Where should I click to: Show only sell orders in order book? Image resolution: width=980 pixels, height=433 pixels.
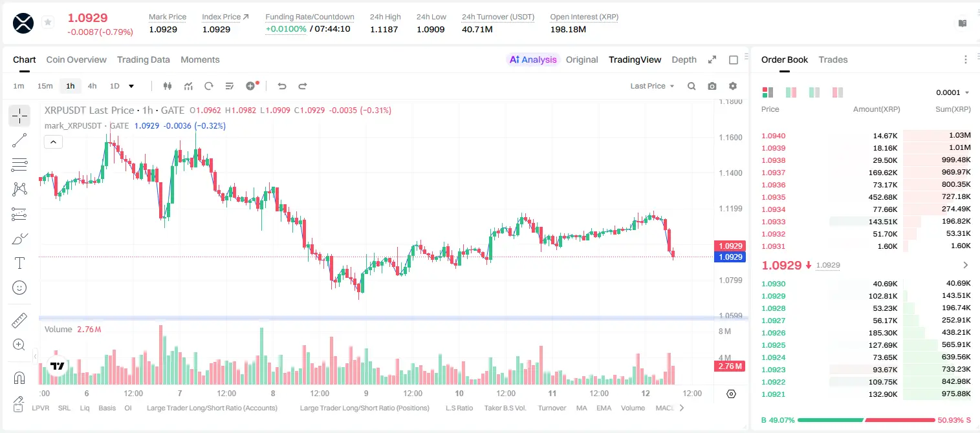838,92
